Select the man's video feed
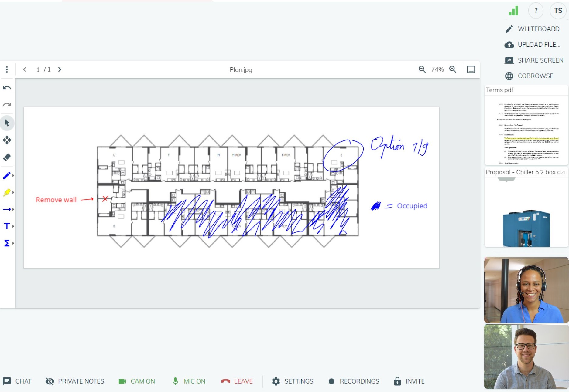Image resolution: width=569 pixels, height=392 pixels. tap(526, 356)
